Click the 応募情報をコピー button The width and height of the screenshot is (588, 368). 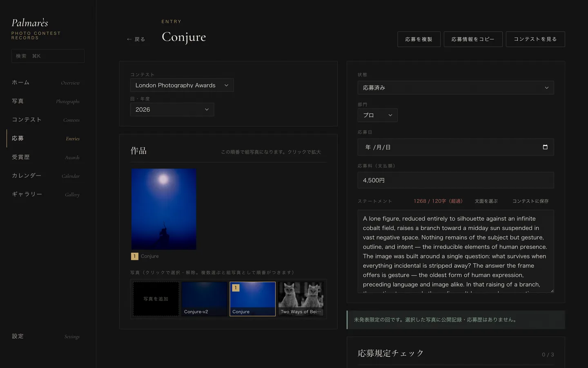coord(473,39)
